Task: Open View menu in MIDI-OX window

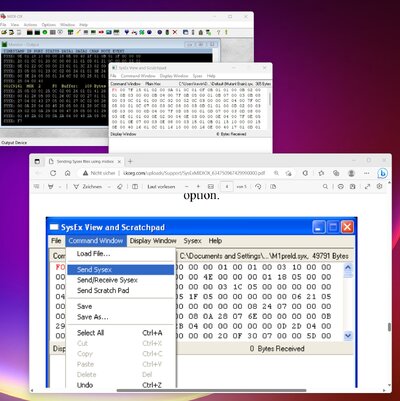Action: click(x=15, y=25)
